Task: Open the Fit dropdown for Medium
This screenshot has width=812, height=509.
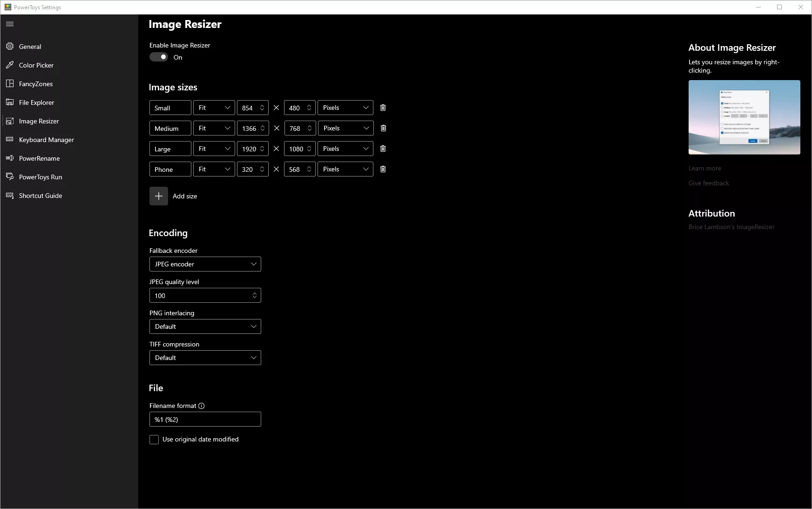Action: click(214, 128)
